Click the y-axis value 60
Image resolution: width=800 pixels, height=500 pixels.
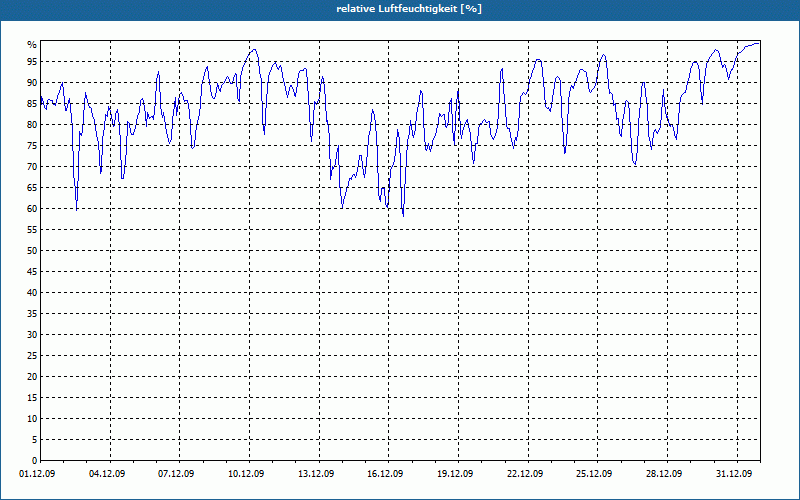(32, 209)
